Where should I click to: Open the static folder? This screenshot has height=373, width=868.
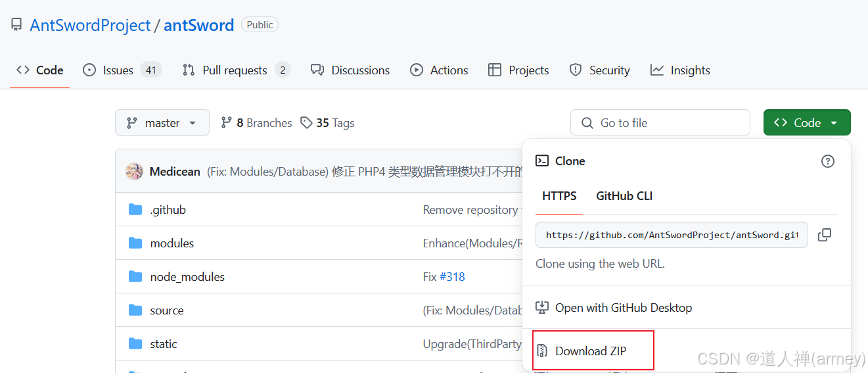click(x=164, y=343)
